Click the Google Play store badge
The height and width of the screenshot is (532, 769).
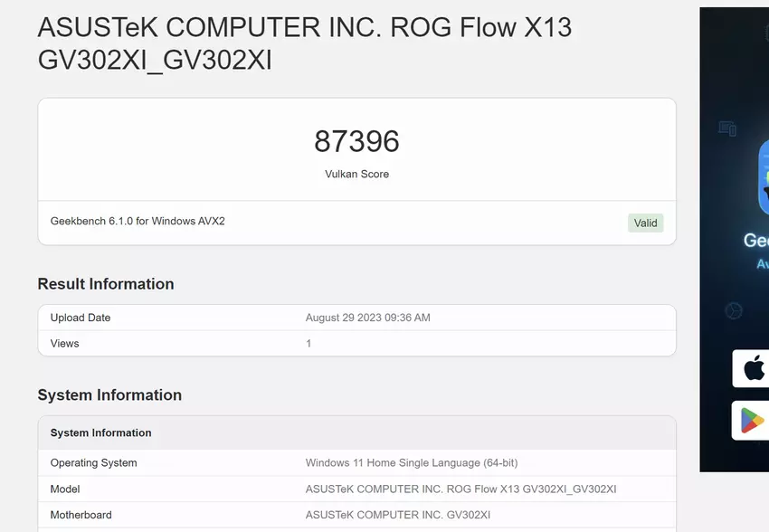(x=751, y=420)
